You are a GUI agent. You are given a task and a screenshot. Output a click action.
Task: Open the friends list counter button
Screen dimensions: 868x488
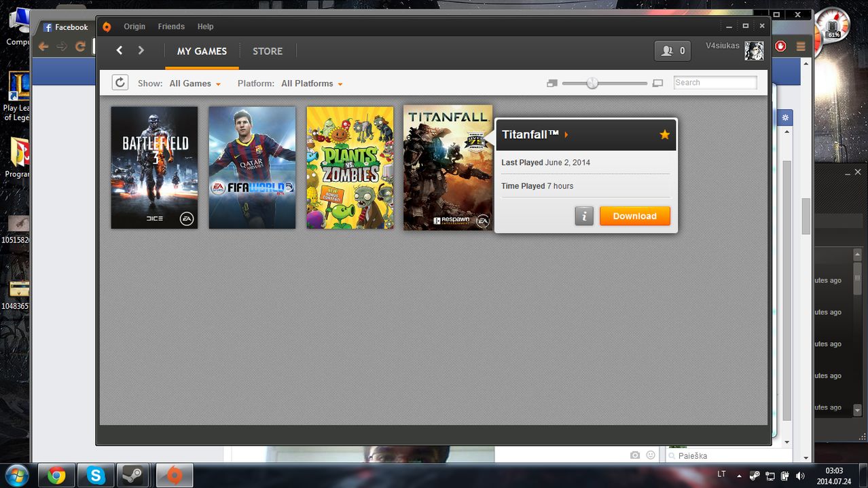[x=673, y=51]
